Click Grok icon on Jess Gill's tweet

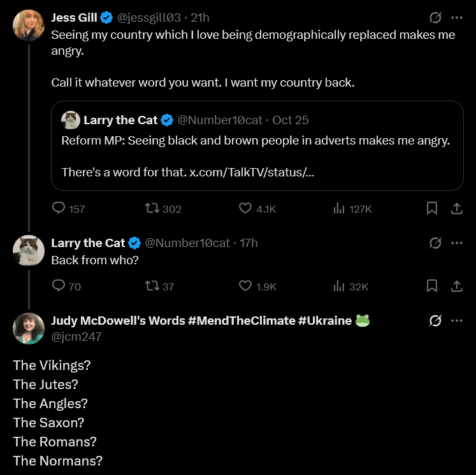tap(435, 18)
